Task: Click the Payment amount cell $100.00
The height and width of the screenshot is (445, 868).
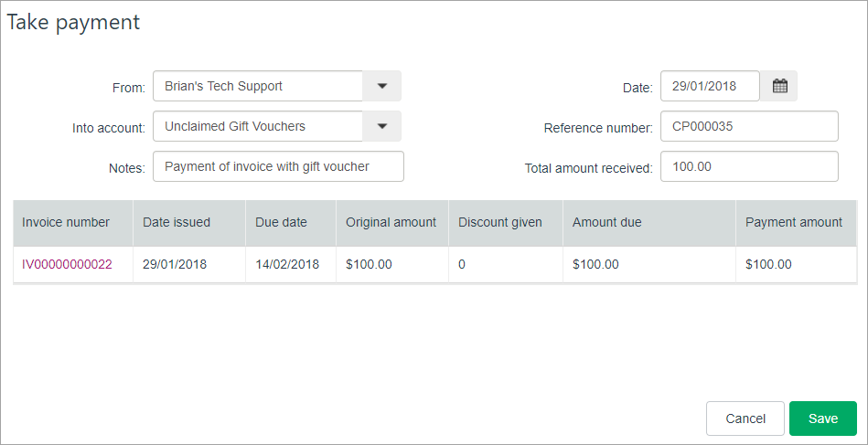Action: [796, 265]
